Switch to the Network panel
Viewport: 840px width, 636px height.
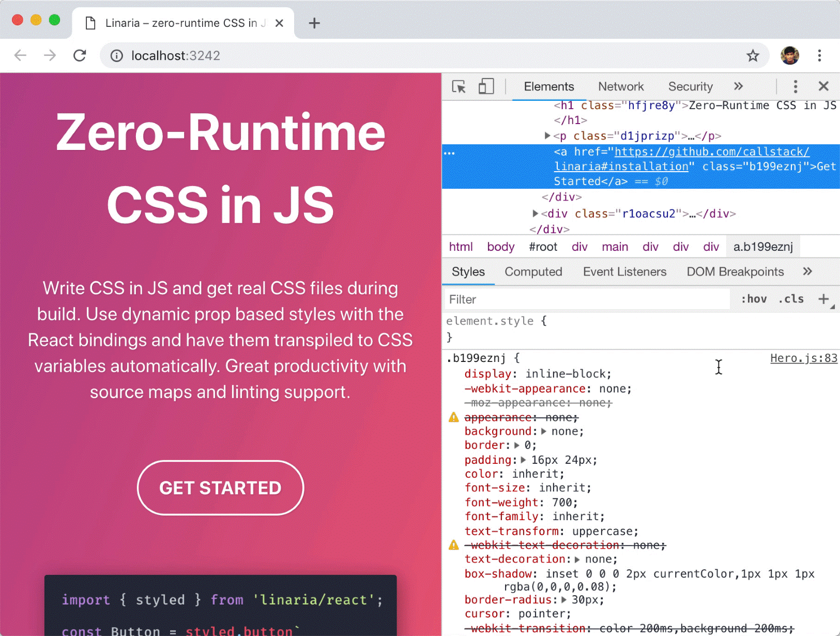coord(621,86)
